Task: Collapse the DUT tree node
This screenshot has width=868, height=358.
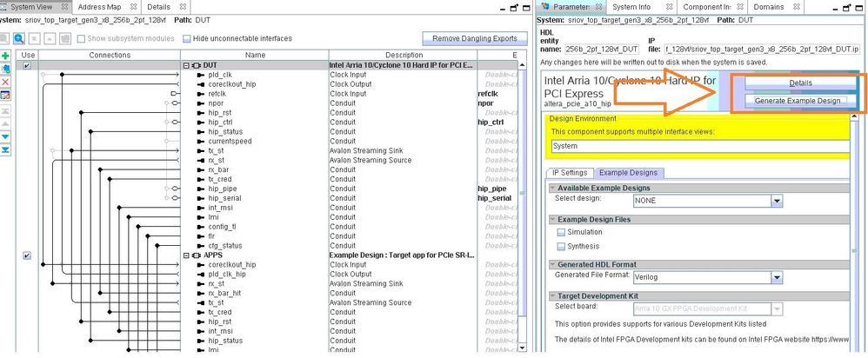Action: [186, 66]
